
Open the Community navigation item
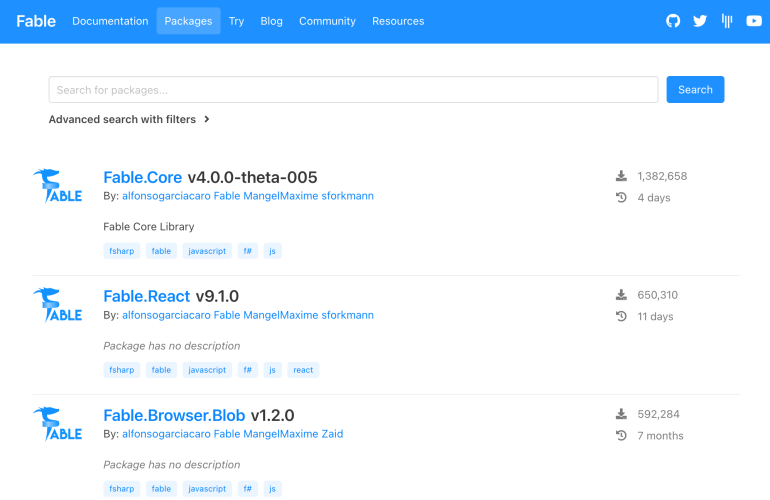pos(327,21)
